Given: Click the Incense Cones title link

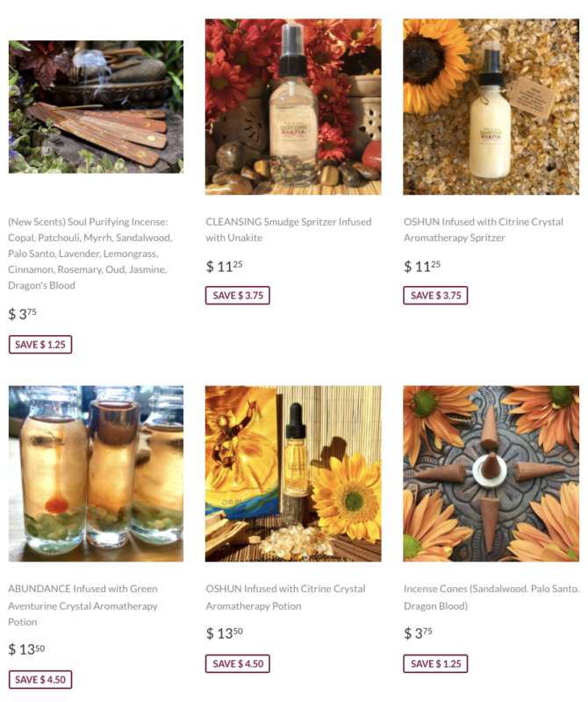Looking at the screenshot, I should [x=491, y=598].
